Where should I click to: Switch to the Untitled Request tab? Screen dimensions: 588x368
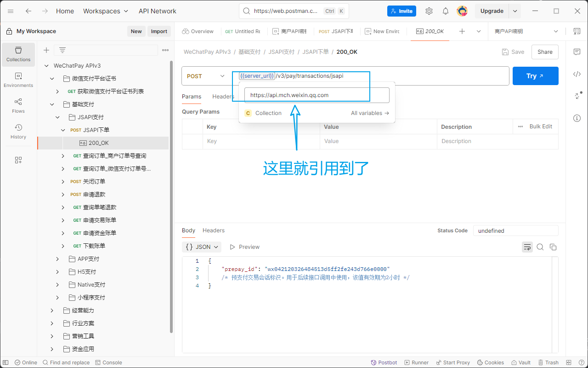click(243, 31)
